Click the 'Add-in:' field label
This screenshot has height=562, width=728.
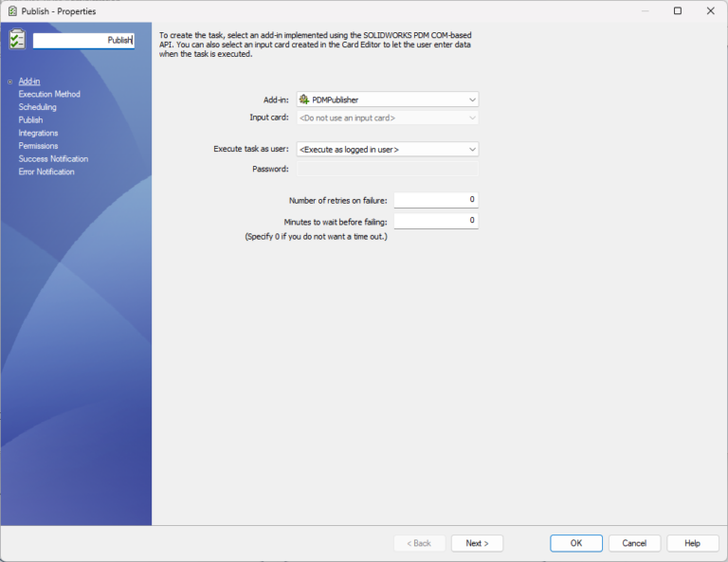pyautogui.click(x=276, y=100)
